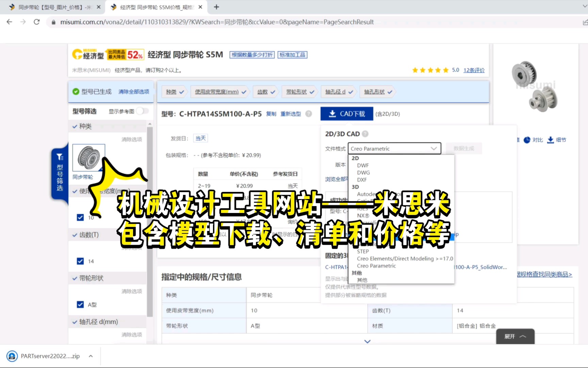Click the 展开 expand button
The height and width of the screenshot is (368, 588).
[515, 336]
